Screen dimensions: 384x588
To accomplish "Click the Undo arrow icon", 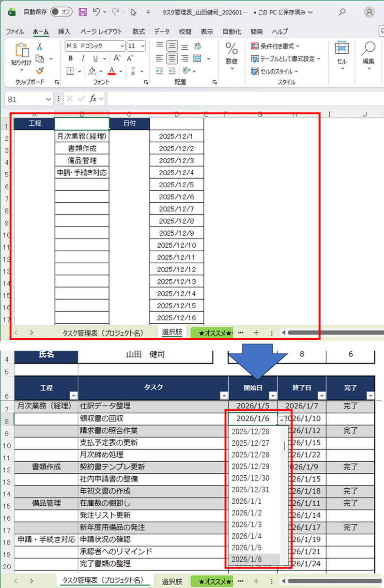I will pos(97,12).
